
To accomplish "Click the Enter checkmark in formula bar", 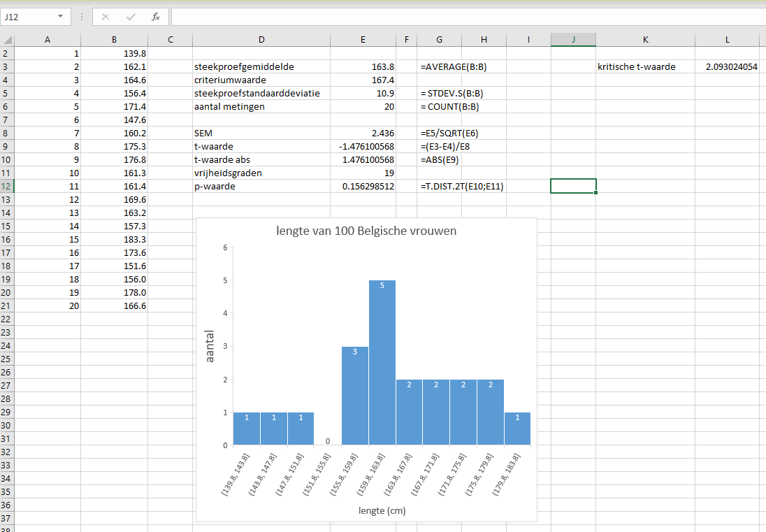I will tap(131, 16).
